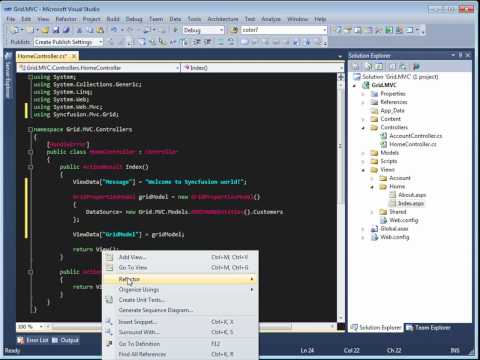Switch to the Output tab
The image size is (480, 360).
(66, 340)
